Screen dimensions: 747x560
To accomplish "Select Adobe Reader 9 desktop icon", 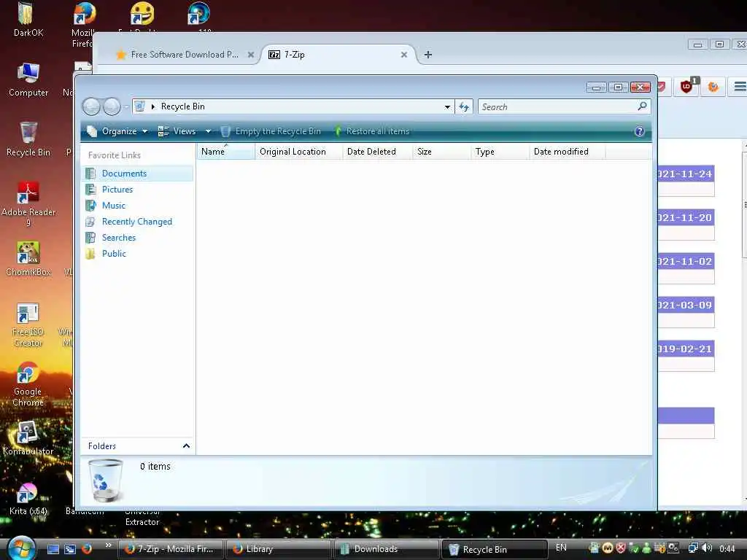I will click(28, 204).
